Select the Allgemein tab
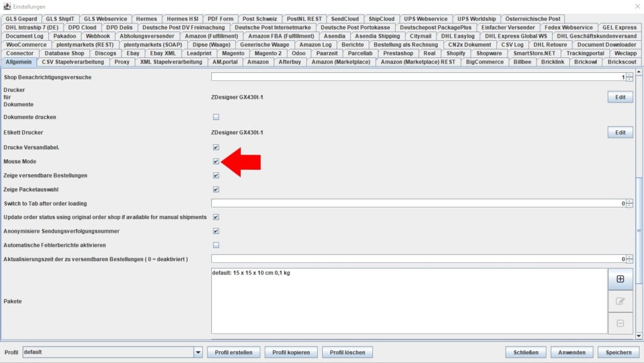Screen dimensions: 644x363 [18, 62]
